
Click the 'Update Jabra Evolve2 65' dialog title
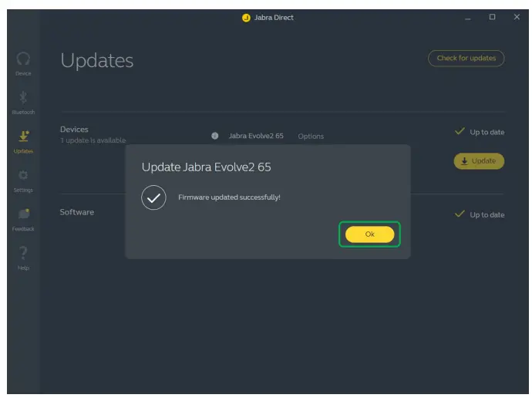coord(207,167)
